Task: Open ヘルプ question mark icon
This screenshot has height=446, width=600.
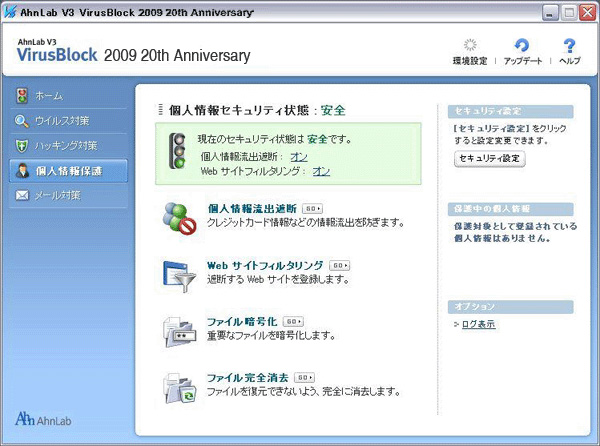Action: point(569,46)
